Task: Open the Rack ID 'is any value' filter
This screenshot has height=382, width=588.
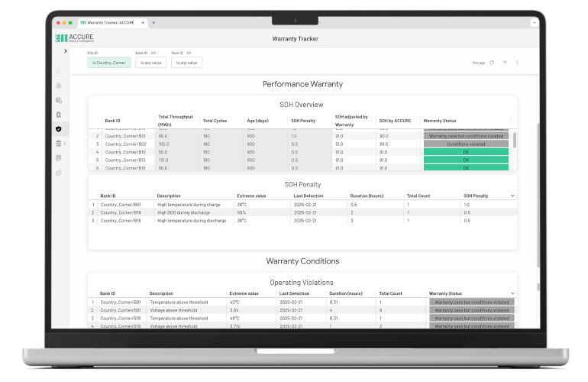Action: [186, 63]
